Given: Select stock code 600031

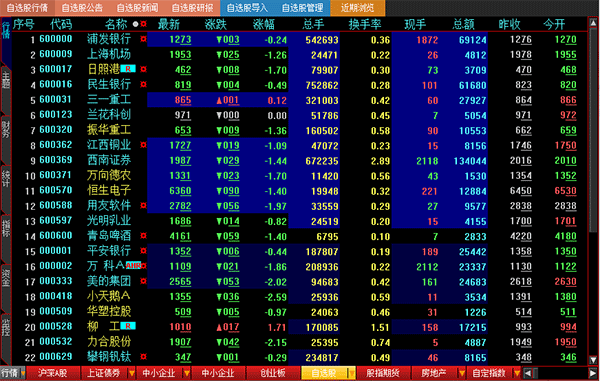Looking at the screenshot, I should [55, 99].
